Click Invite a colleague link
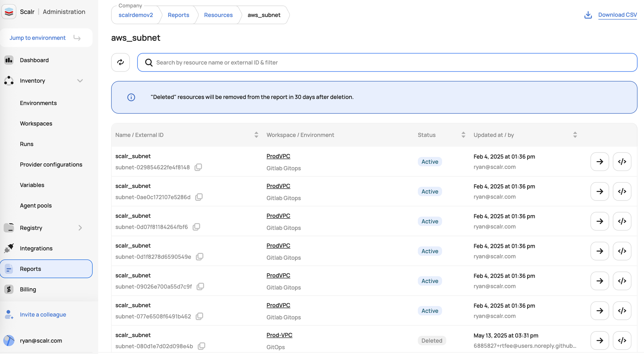Image resolution: width=644 pixels, height=354 pixels. coord(43,314)
